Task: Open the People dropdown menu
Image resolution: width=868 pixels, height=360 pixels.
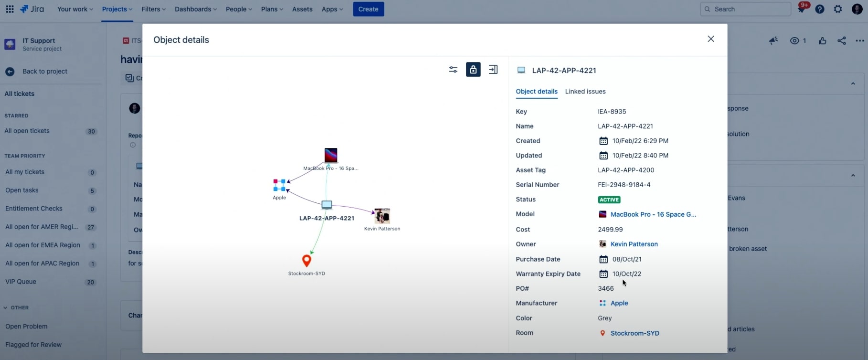Action: [x=239, y=9]
